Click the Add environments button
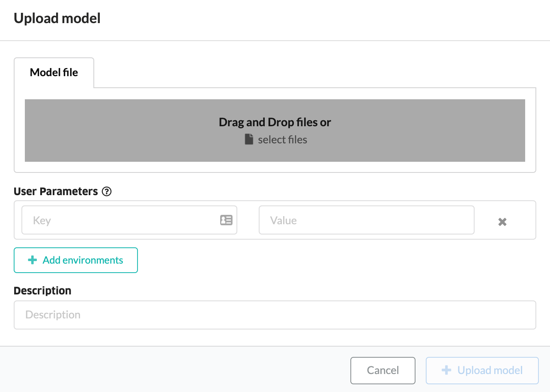The image size is (550, 392). [76, 260]
